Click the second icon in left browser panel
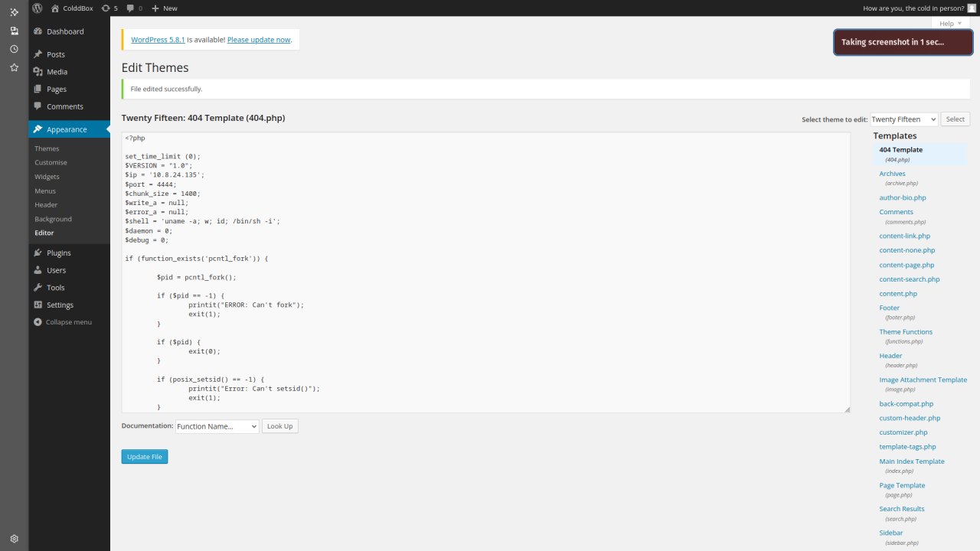 14,31
